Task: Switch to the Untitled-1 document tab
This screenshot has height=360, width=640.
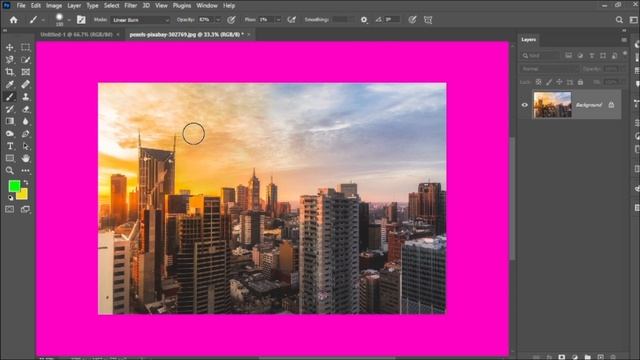Action: click(x=76, y=35)
